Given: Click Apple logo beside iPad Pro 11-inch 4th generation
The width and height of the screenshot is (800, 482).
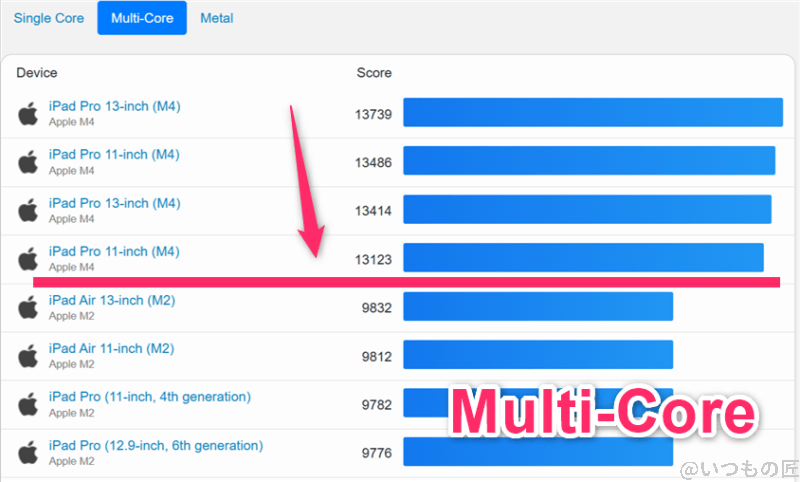Looking at the screenshot, I should [x=28, y=404].
